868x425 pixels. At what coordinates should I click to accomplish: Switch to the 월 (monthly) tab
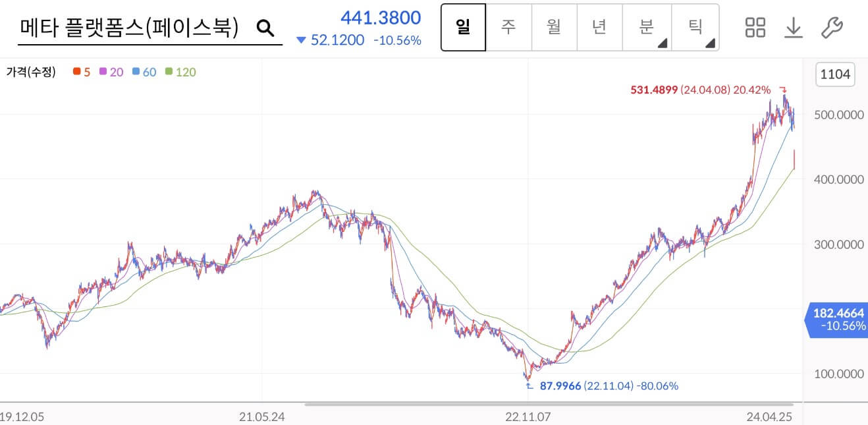(554, 28)
